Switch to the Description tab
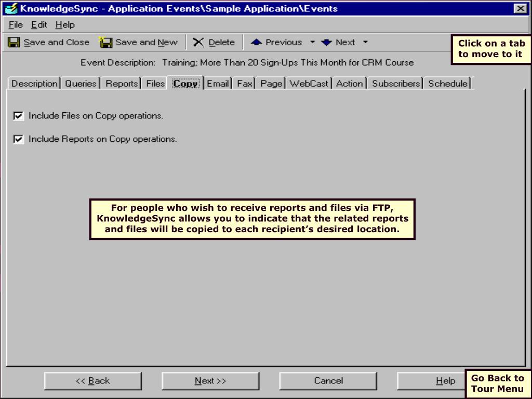The width and height of the screenshot is (532, 399). [34, 84]
